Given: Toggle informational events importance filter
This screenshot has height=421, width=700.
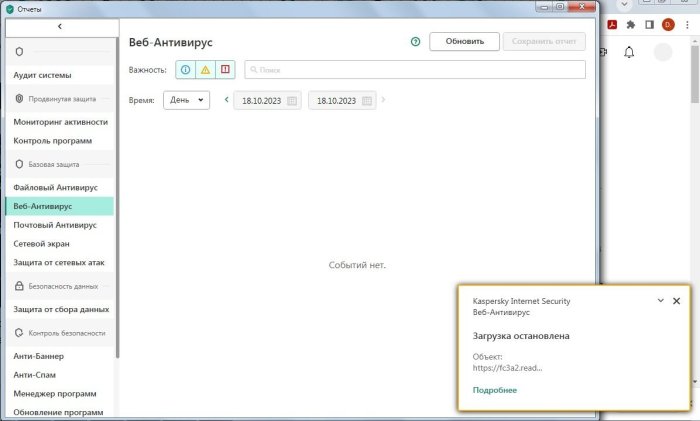Looking at the screenshot, I should coord(185,70).
